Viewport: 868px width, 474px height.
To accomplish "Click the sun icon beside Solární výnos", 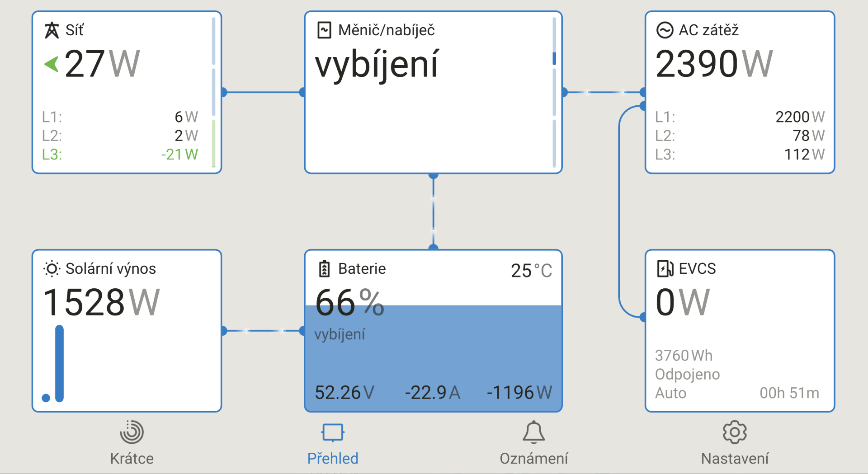I will [x=52, y=269].
